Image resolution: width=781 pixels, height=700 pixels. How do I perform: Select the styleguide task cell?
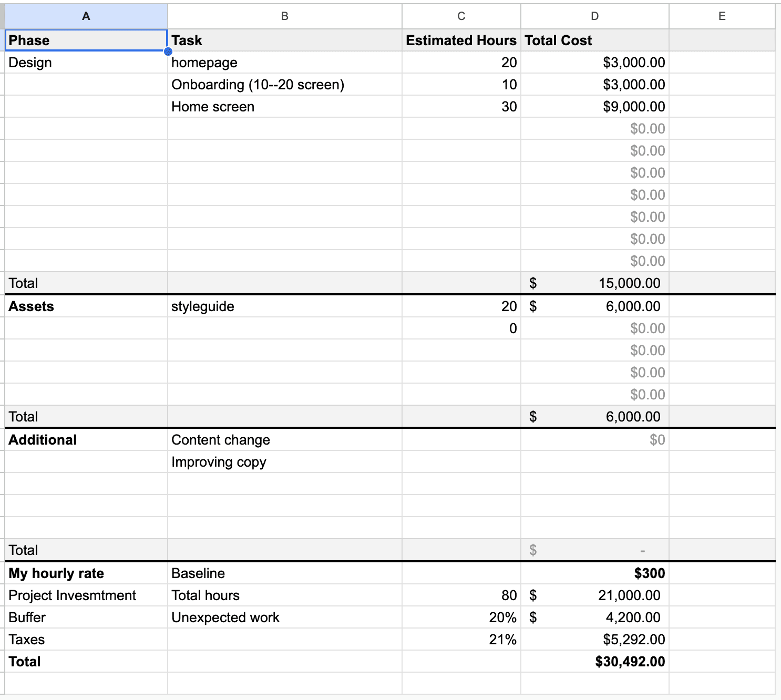[x=284, y=306]
